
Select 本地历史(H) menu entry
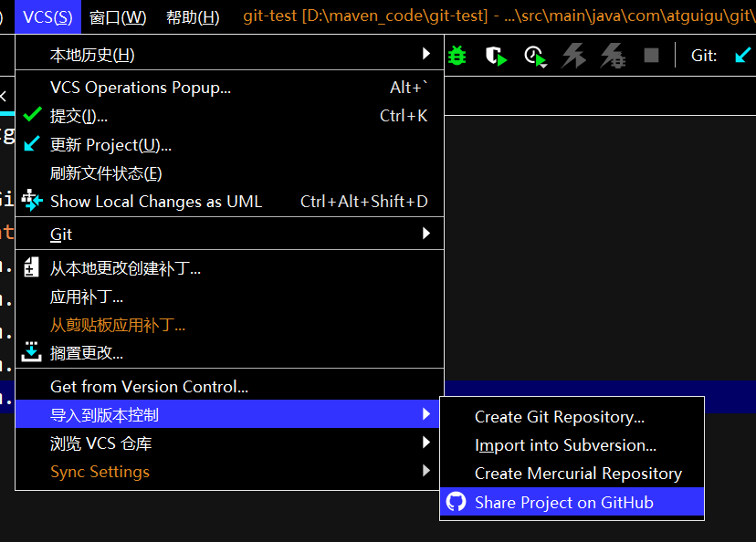click(x=229, y=55)
